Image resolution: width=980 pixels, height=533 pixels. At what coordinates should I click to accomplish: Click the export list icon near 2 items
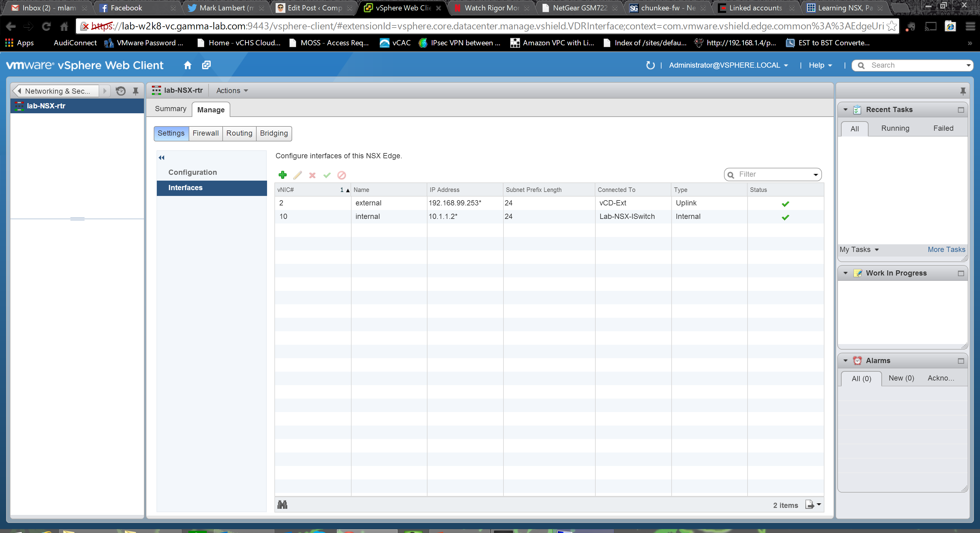click(x=810, y=505)
